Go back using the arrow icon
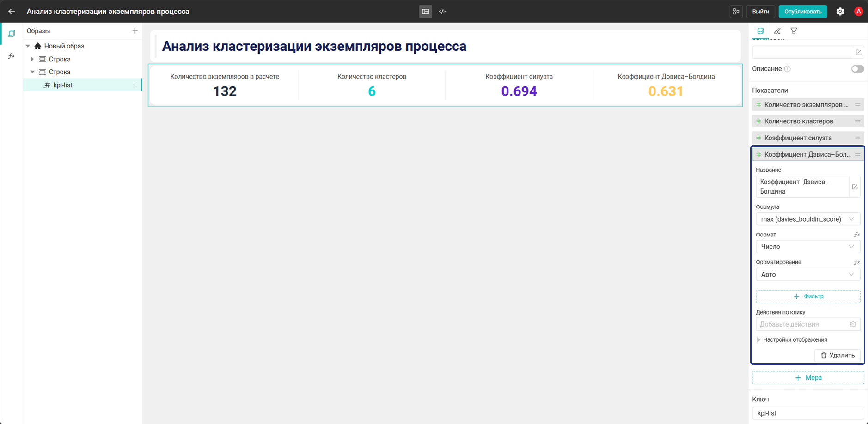Image resolution: width=868 pixels, height=424 pixels. [12, 12]
